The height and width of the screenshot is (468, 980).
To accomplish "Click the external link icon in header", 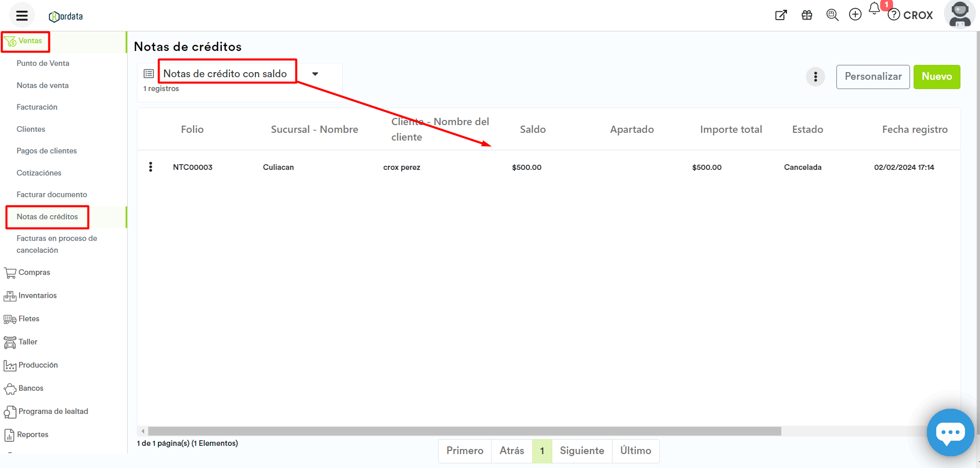I will tap(781, 15).
